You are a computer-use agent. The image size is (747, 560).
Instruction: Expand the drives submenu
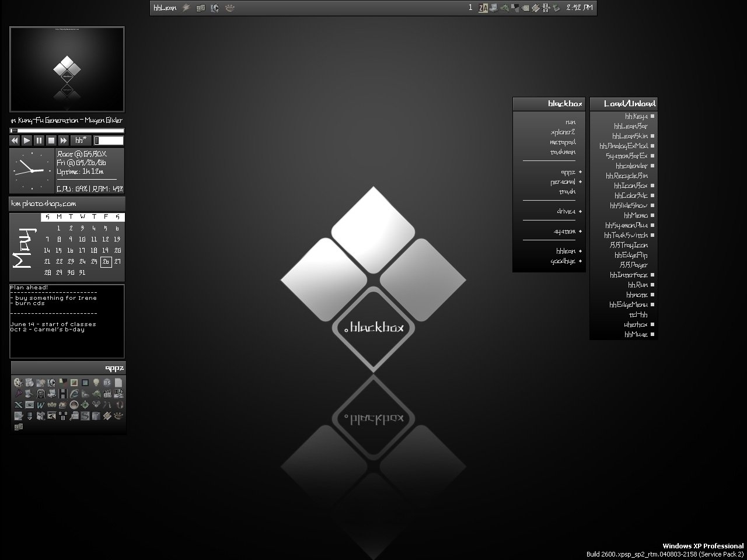click(549, 211)
